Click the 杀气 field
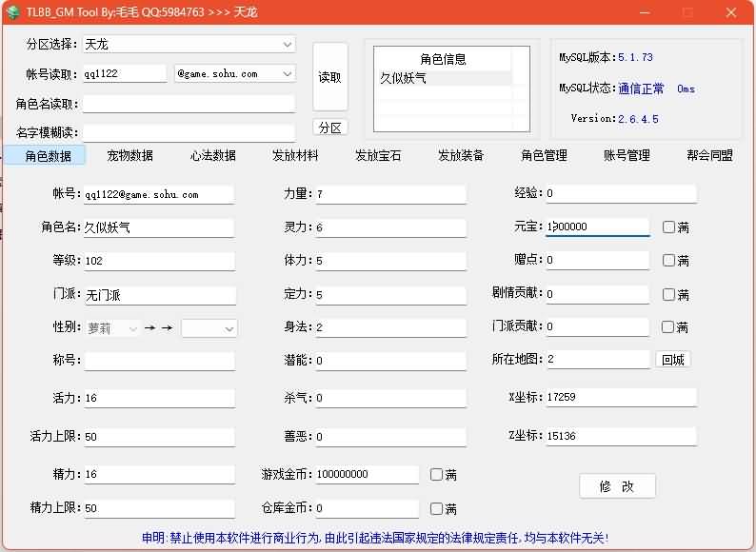 point(391,398)
